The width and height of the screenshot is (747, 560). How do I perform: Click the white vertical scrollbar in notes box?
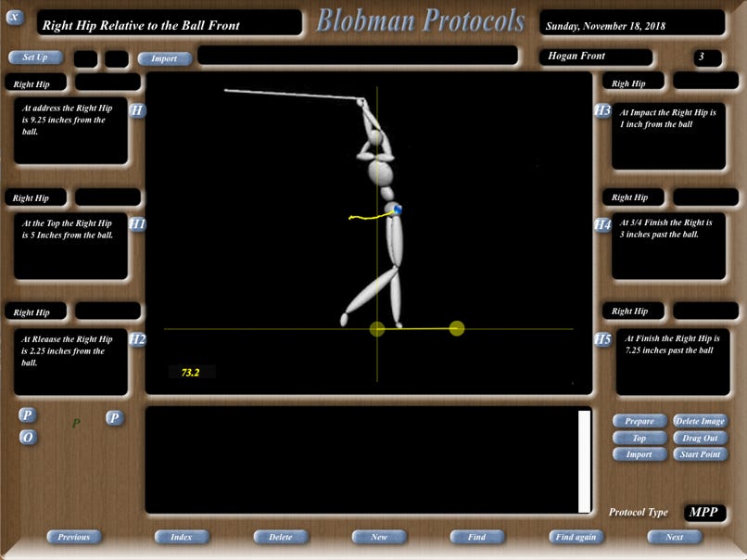584,460
